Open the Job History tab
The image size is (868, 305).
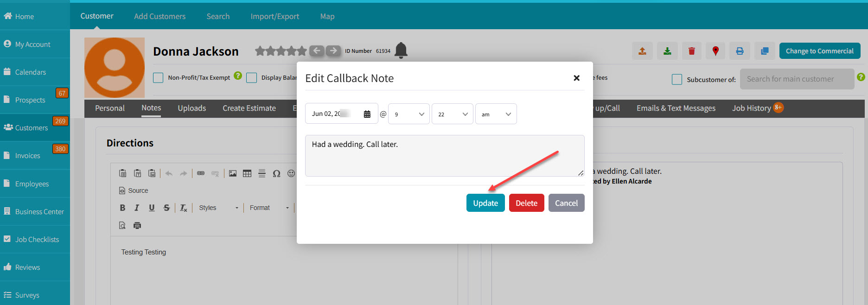(751, 108)
